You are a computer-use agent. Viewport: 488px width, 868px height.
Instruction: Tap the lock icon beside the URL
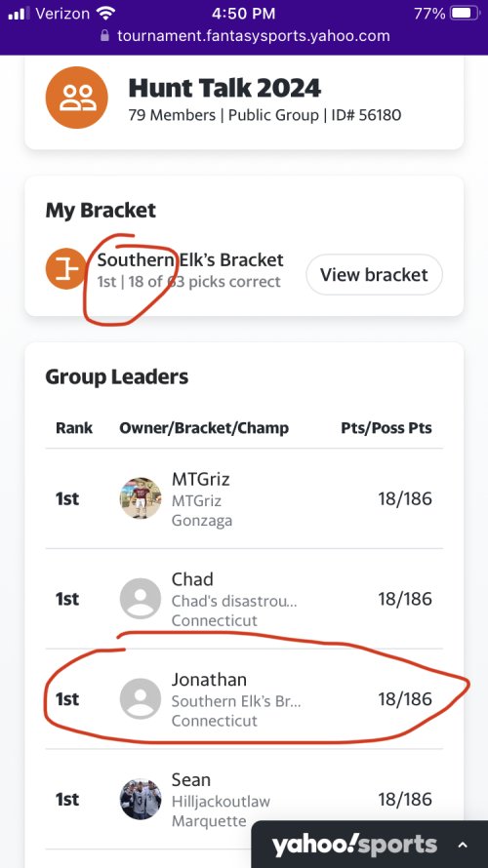[x=104, y=36]
